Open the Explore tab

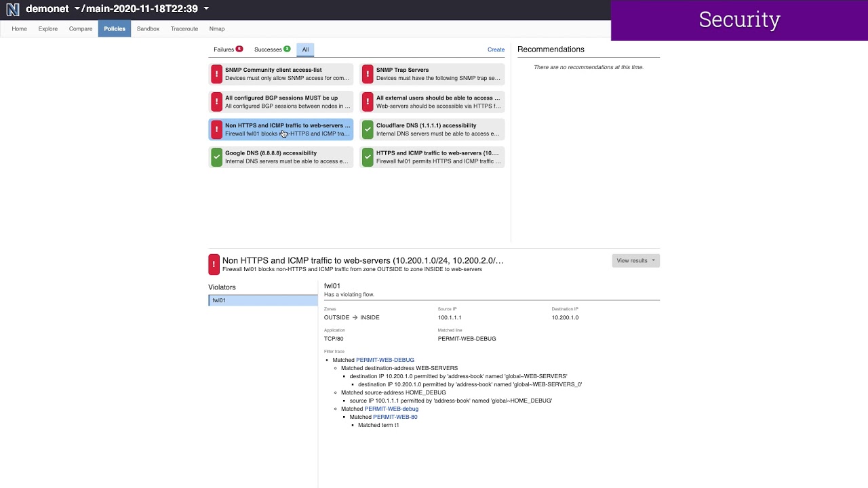pyautogui.click(x=48, y=29)
